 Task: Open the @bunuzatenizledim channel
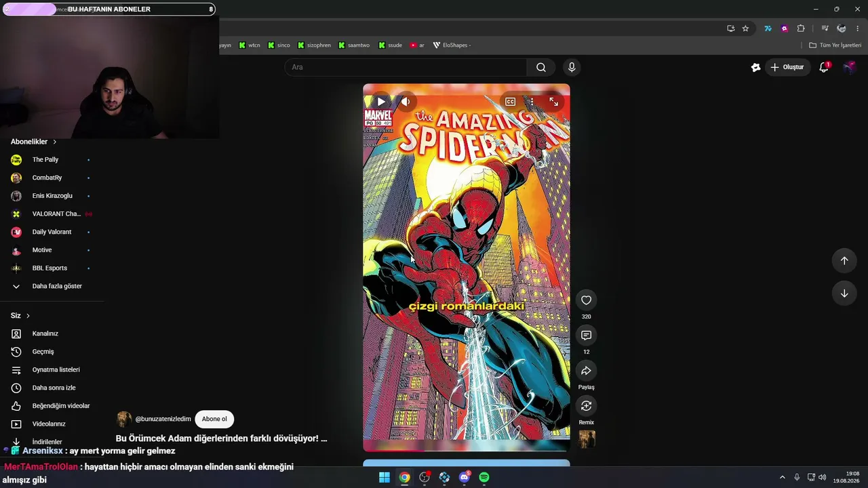coord(163,419)
